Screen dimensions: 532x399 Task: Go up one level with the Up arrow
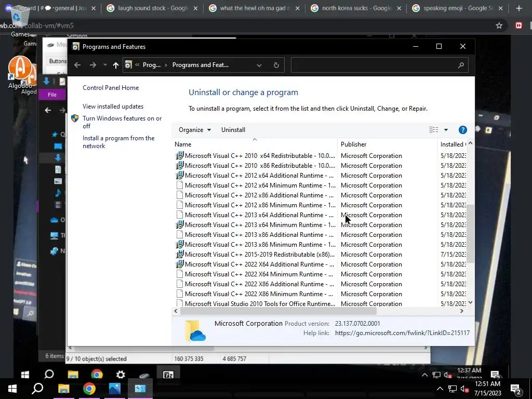tap(116, 65)
